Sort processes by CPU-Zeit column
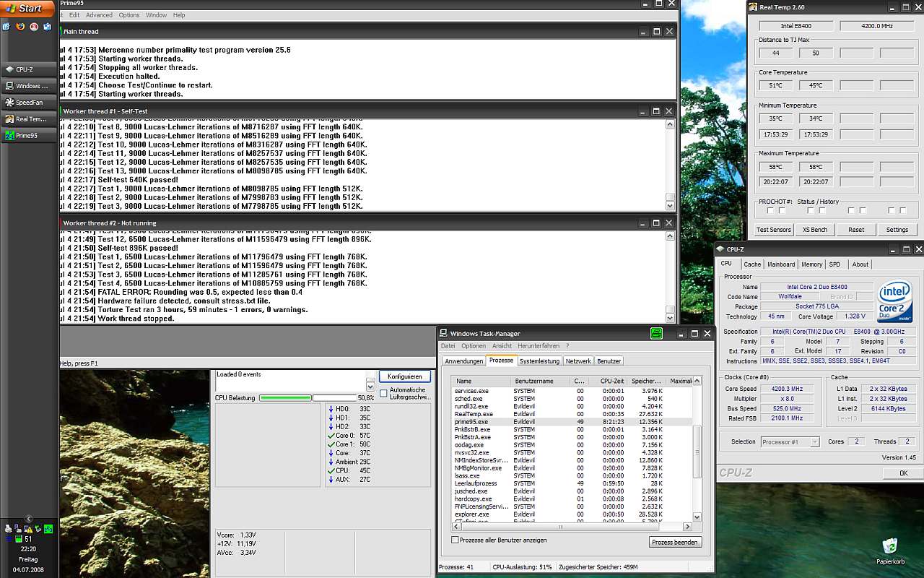The width and height of the screenshot is (924, 578). pos(609,381)
